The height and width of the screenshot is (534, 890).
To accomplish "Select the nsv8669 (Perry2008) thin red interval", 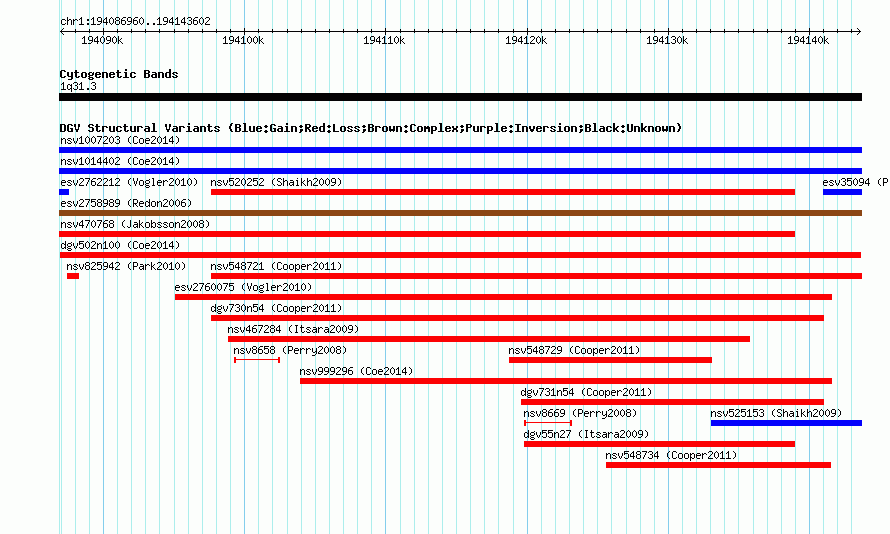I will pos(548,423).
